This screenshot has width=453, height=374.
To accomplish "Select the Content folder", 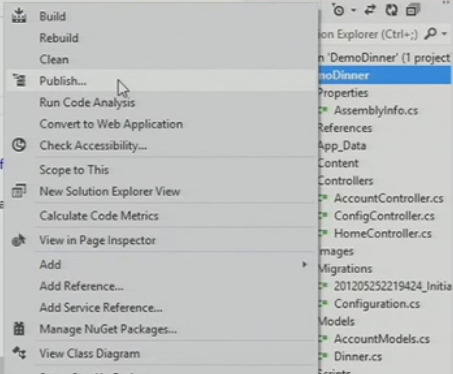I will [339, 163].
